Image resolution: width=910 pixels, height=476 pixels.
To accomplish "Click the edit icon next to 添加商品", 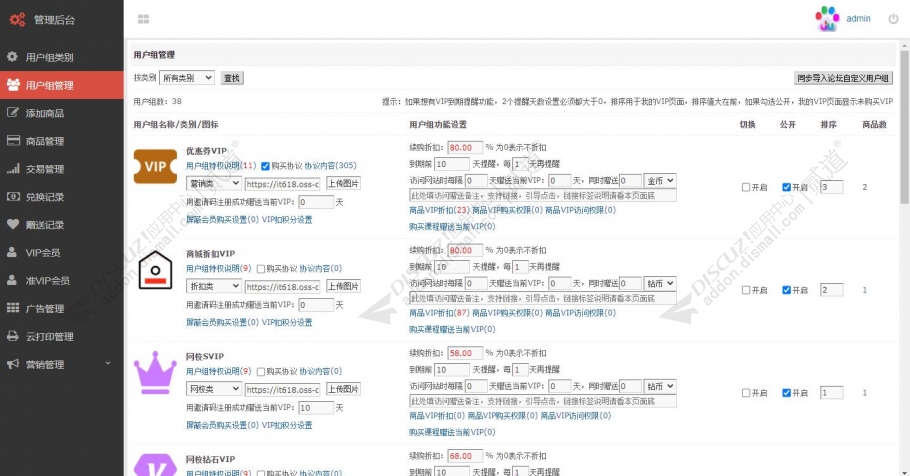I will (13, 113).
